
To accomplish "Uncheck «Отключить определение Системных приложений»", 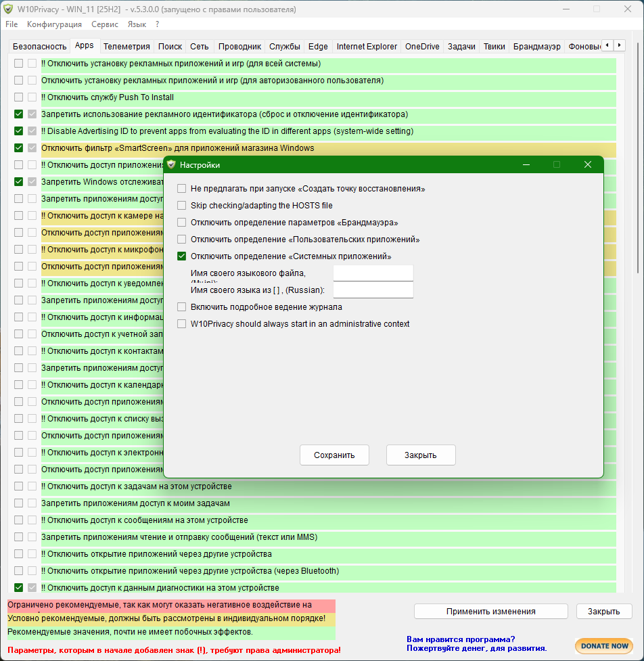I will point(181,256).
